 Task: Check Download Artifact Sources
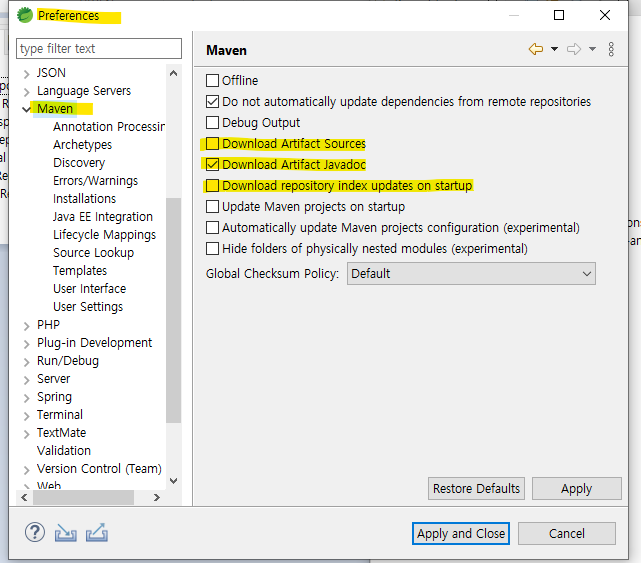pos(213,144)
